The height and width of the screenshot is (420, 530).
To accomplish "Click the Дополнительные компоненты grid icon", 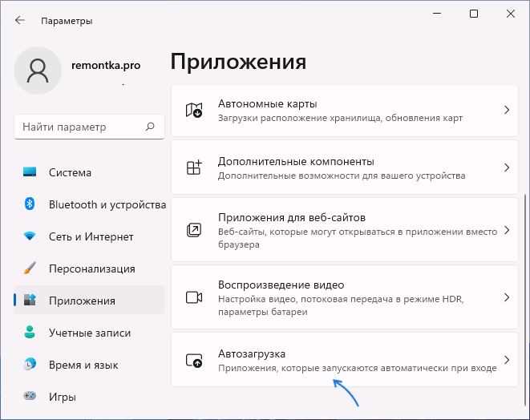I will [x=194, y=168].
